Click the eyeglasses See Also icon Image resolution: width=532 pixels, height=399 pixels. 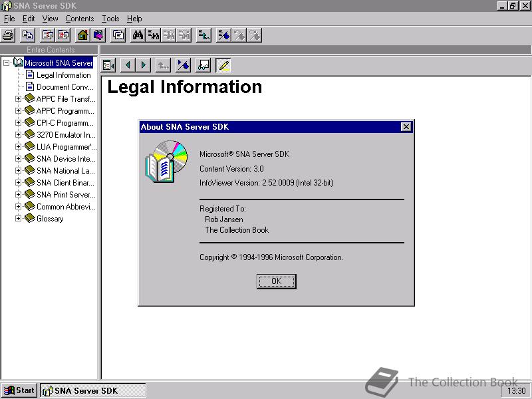tap(203, 65)
